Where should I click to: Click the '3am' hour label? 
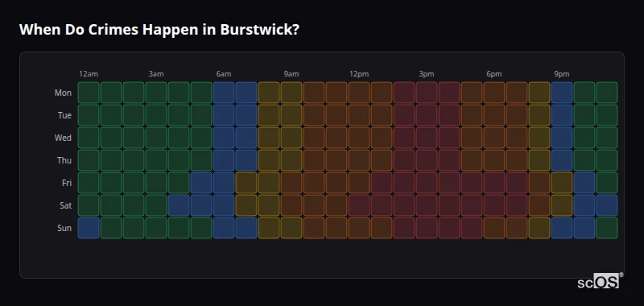[156, 74]
